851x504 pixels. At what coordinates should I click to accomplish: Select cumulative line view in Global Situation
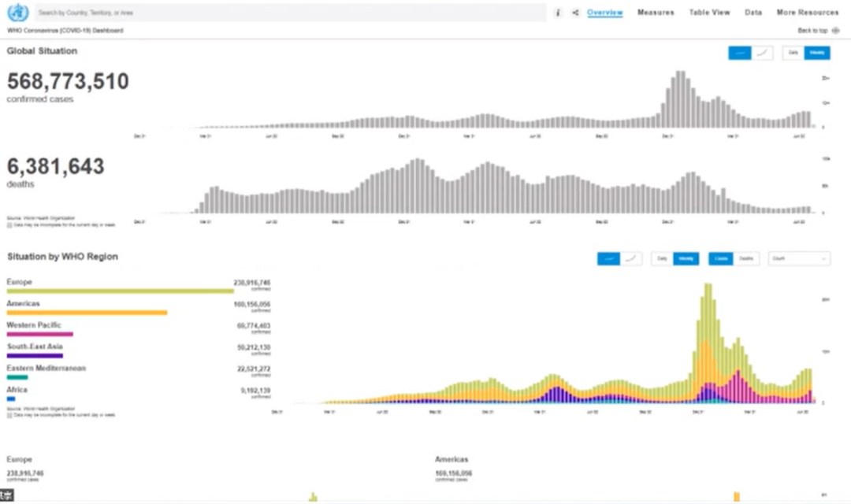tap(762, 53)
